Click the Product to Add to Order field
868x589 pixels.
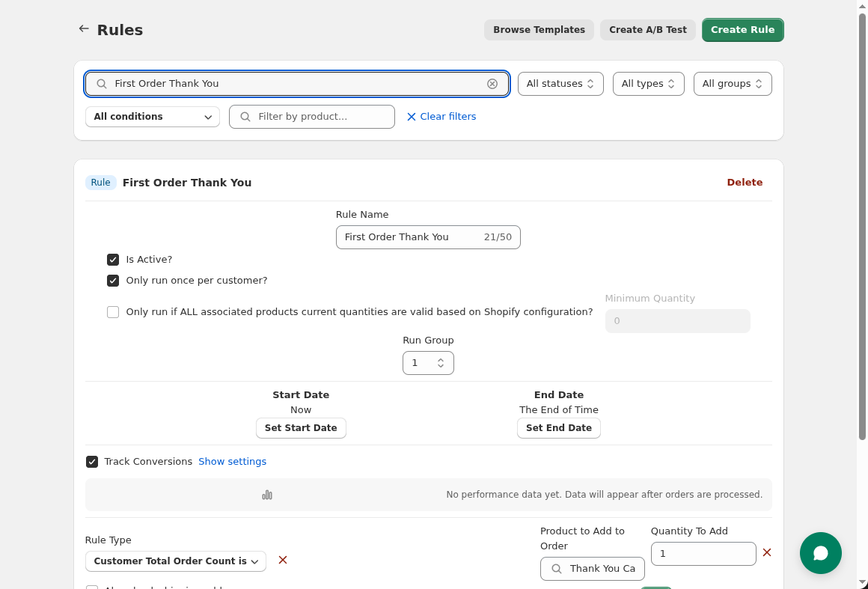(593, 569)
